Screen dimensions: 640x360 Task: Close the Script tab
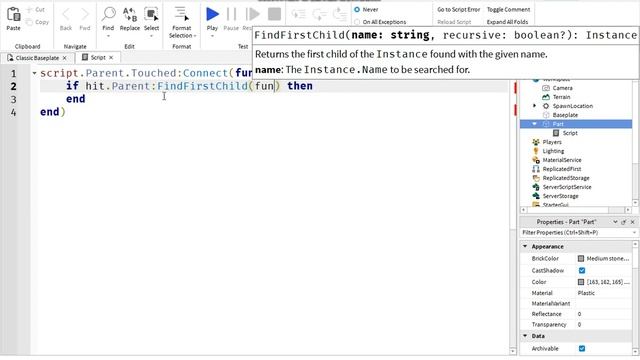coord(111,58)
